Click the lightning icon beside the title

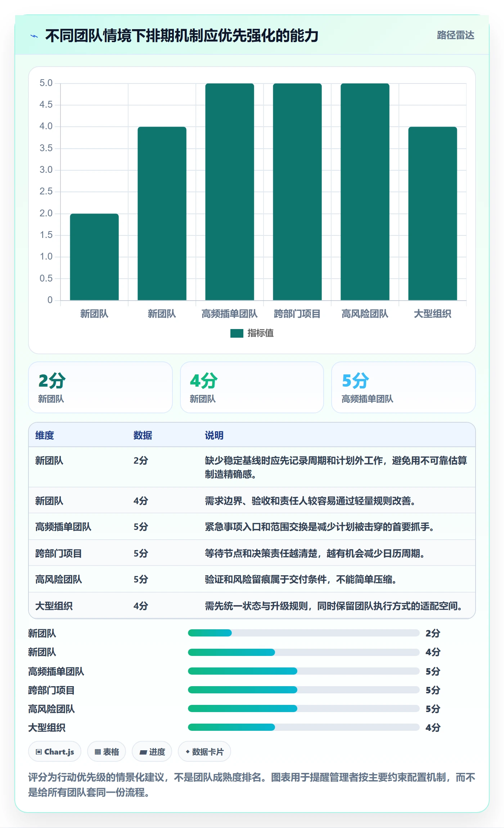click(x=34, y=36)
